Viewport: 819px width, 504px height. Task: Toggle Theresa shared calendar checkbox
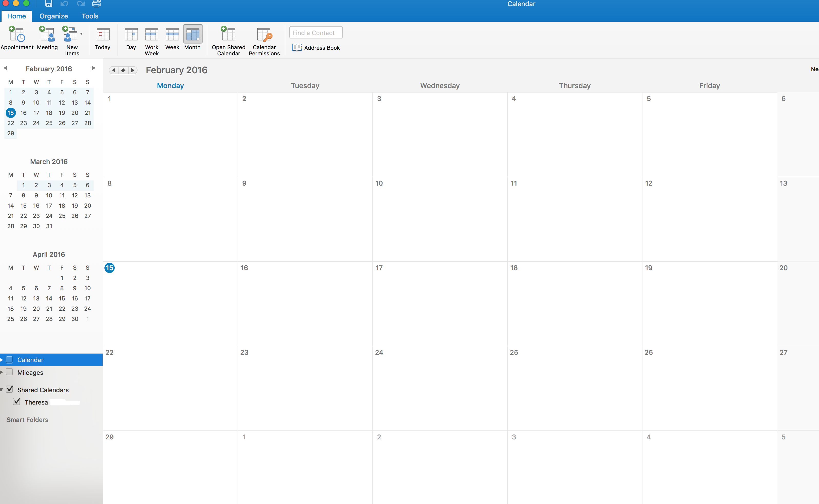pyautogui.click(x=17, y=402)
